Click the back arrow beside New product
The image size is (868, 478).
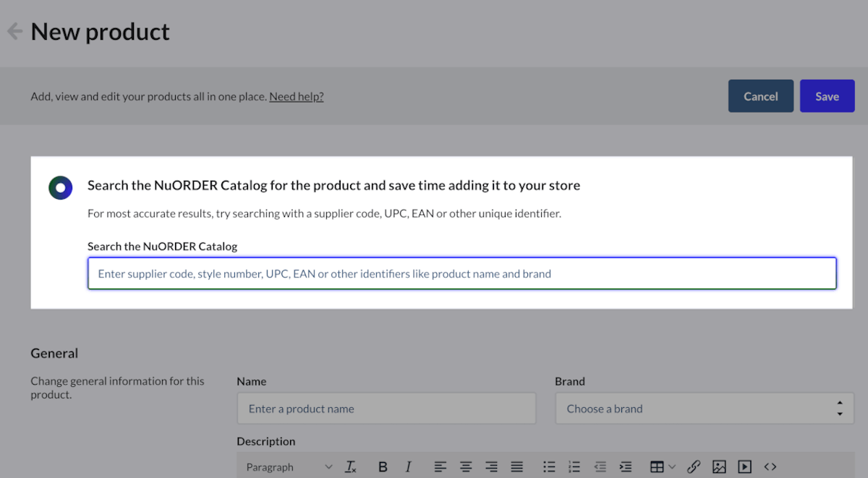[14, 32]
